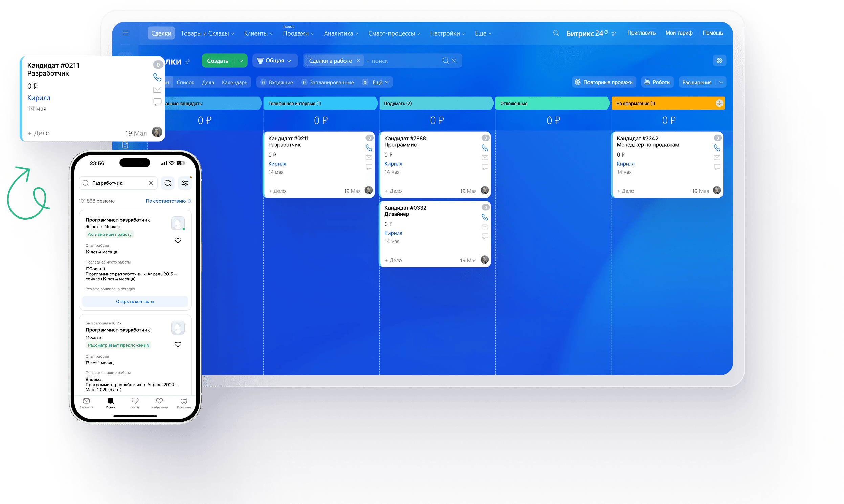The image size is (844, 504).
Task: Open the Аналитика menu
Action: [341, 33]
